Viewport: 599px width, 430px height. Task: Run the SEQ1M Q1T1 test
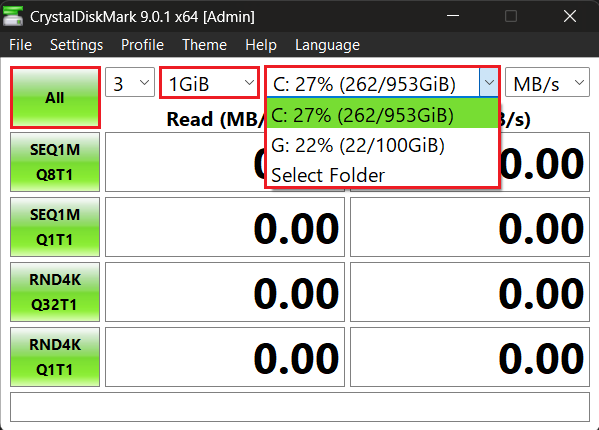click(55, 227)
